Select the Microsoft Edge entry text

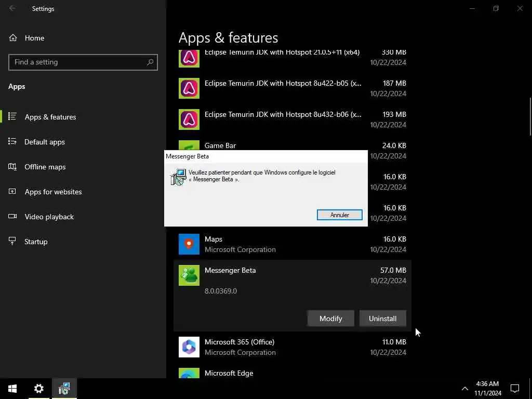[229, 373]
